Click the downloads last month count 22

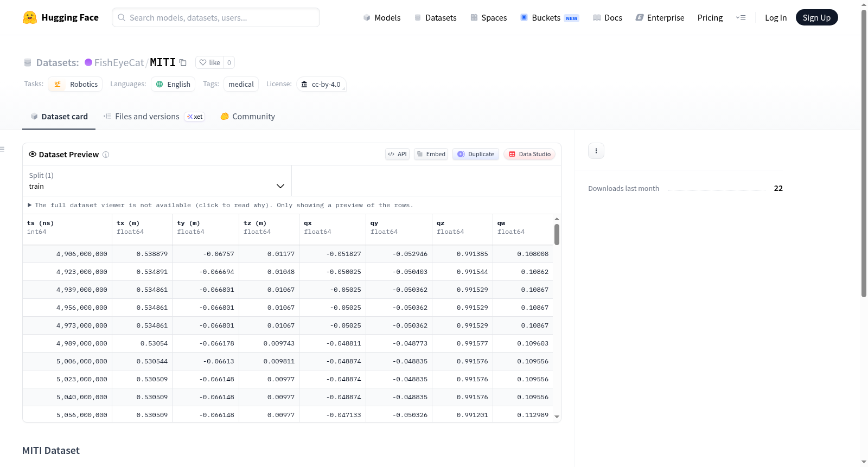tap(778, 188)
